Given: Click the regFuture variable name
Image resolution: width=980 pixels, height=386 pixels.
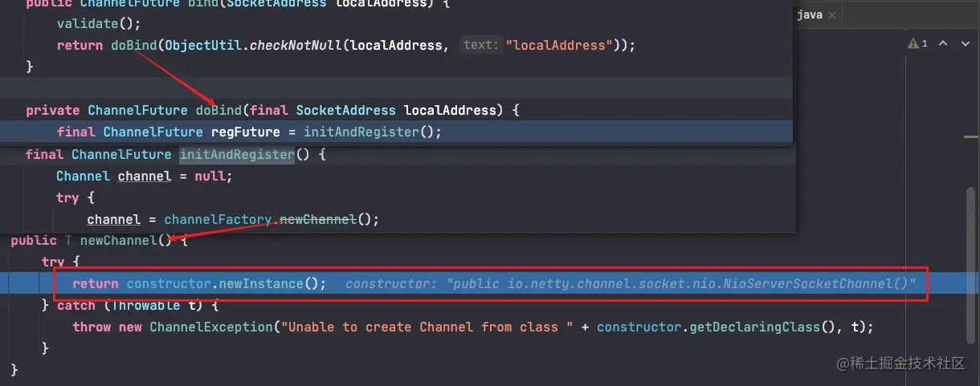Looking at the screenshot, I should [x=245, y=132].
